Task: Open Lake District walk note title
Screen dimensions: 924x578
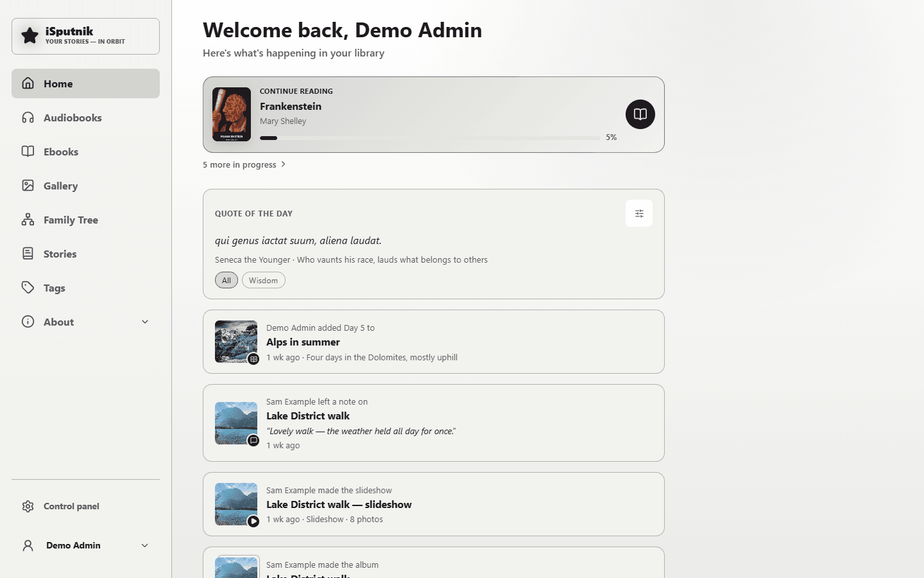Action: point(308,416)
